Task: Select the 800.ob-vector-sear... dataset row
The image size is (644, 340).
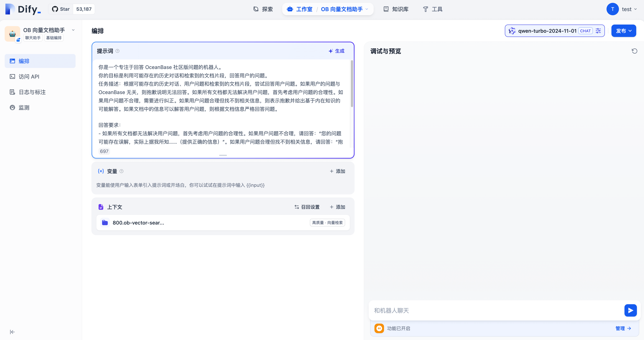Action: (223, 222)
